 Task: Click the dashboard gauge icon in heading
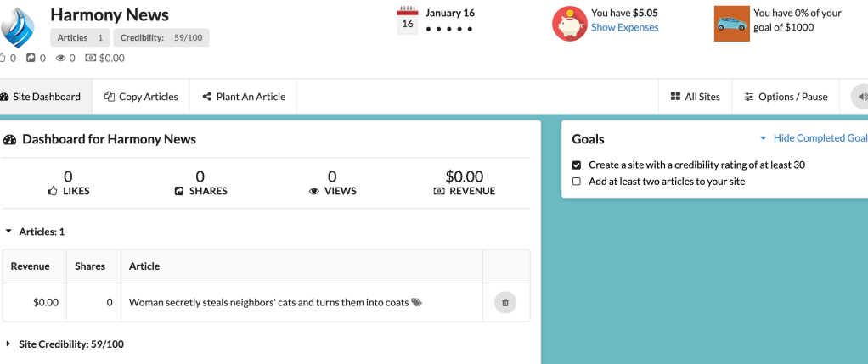point(10,139)
